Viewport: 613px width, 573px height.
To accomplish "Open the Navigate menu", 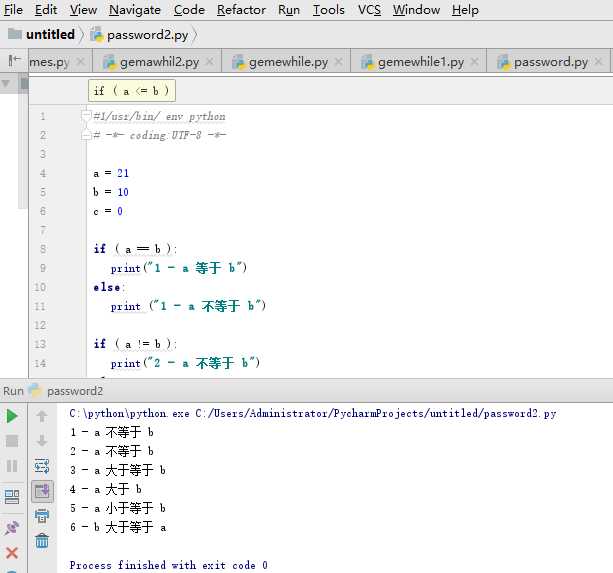I will (135, 9).
